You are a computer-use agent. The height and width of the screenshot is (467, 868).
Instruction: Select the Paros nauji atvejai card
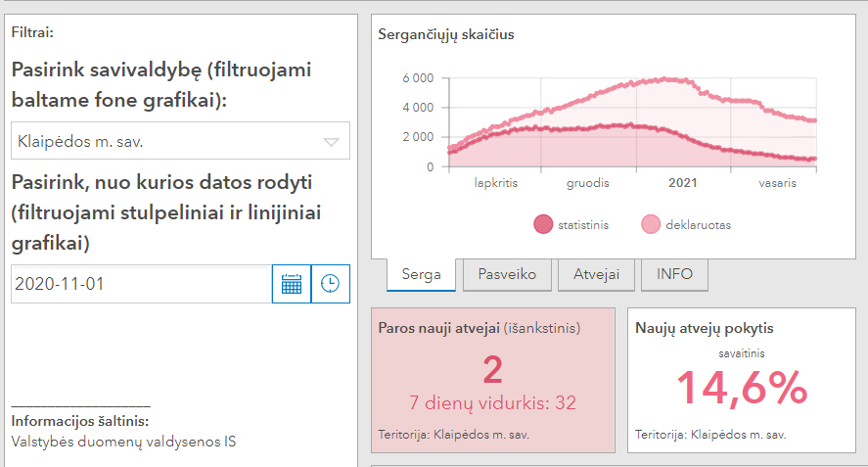point(492,380)
